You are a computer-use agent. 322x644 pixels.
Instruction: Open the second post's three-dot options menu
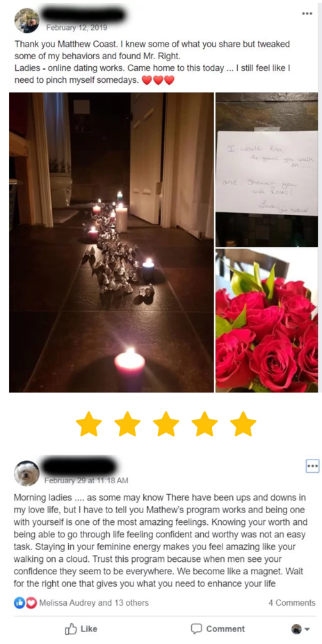pyautogui.click(x=312, y=466)
